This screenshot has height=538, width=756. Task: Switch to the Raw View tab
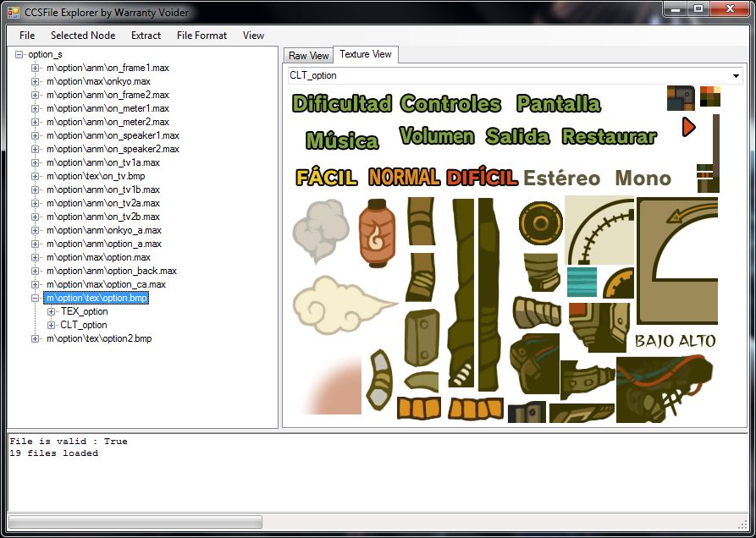pyautogui.click(x=308, y=55)
